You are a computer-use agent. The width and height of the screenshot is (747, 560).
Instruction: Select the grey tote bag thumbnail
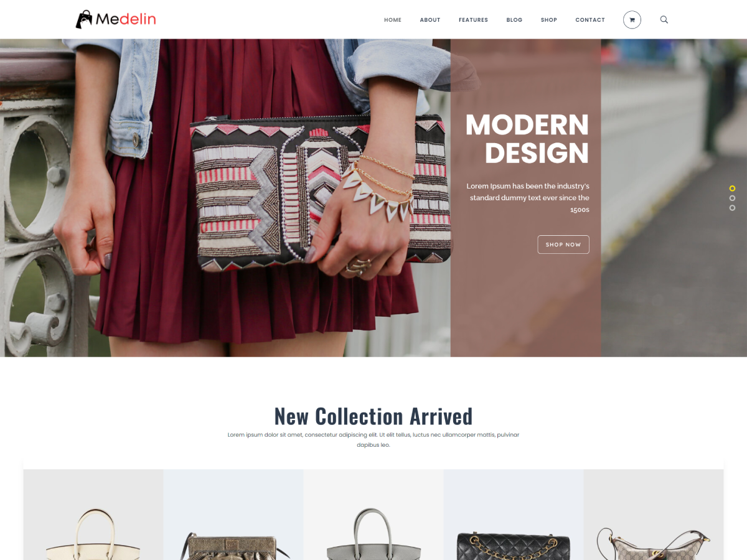tap(374, 515)
